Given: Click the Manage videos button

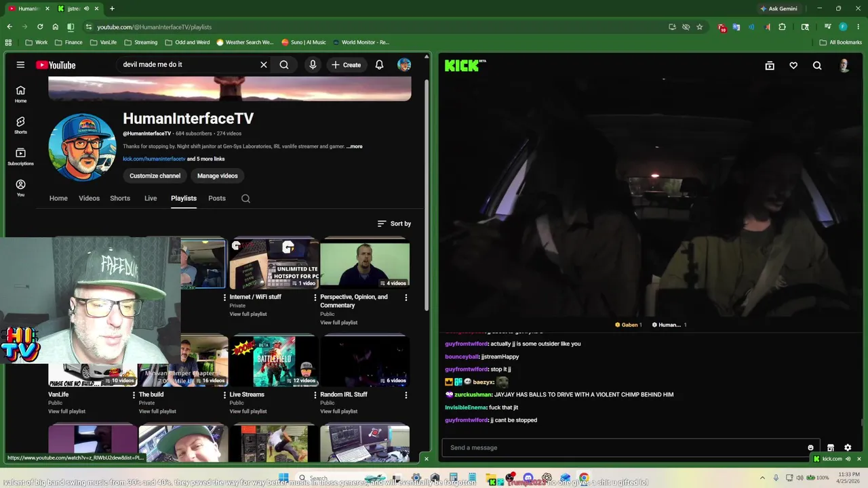Looking at the screenshot, I should tap(218, 176).
